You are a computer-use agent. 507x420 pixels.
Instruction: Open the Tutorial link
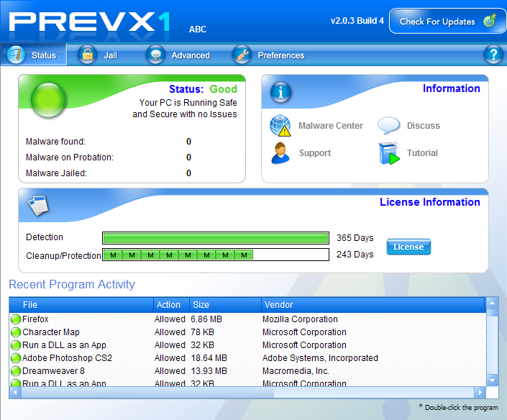[x=422, y=153]
